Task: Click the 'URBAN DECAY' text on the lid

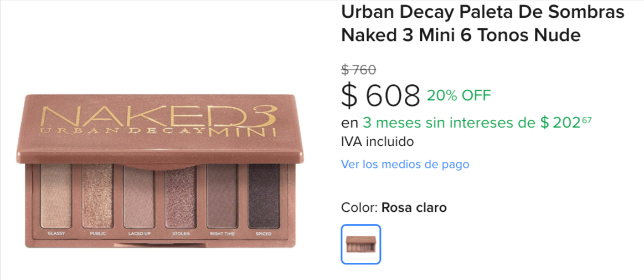Action: pos(122,132)
